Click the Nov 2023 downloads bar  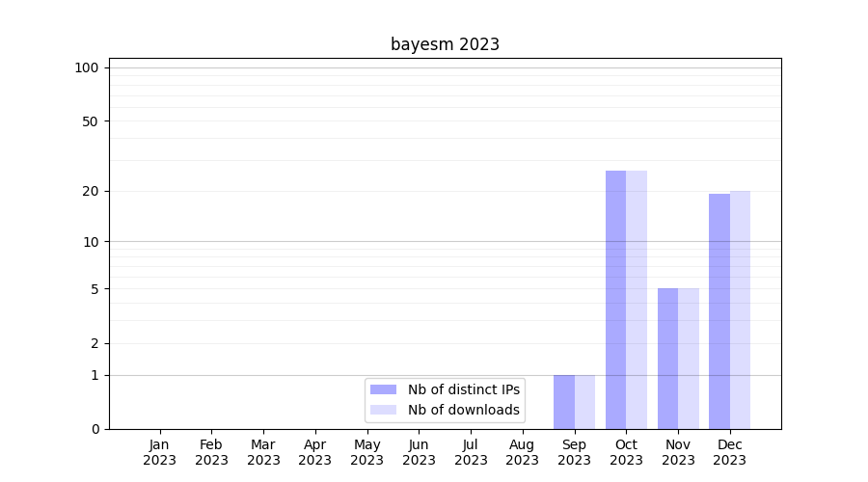tap(689, 358)
